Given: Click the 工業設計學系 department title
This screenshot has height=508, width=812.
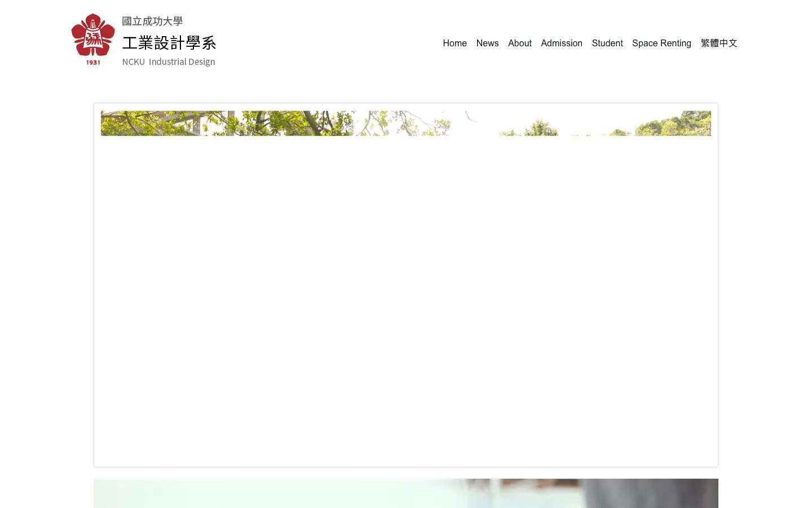Looking at the screenshot, I should (169, 43).
